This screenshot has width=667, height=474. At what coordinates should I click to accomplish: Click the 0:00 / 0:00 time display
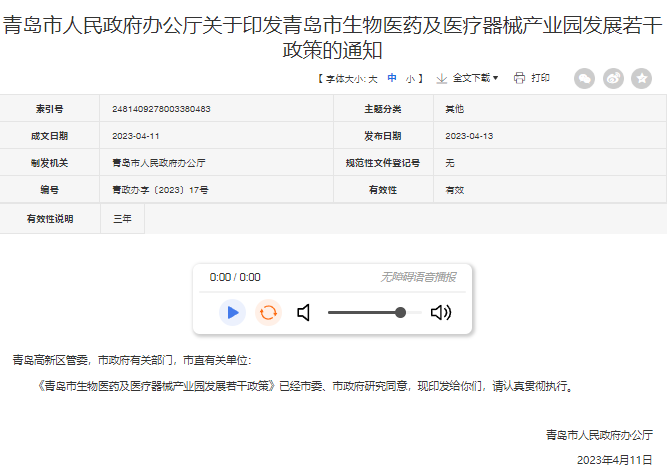[x=235, y=277]
